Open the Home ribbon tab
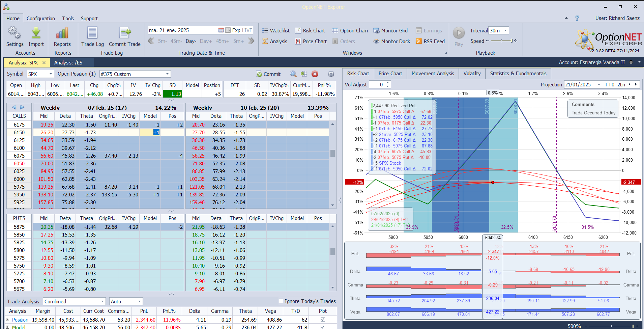This screenshot has width=644, height=329. pos(13,19)
